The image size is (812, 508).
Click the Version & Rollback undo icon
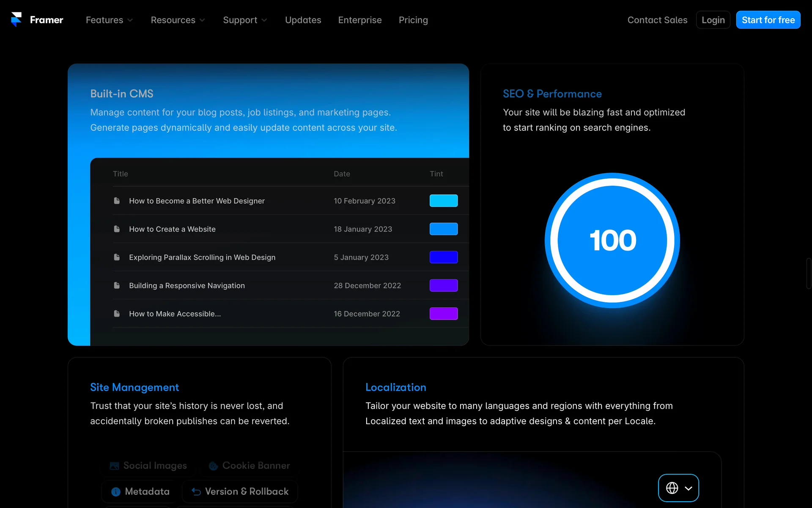pyautogui.click(x=196, y=491)
